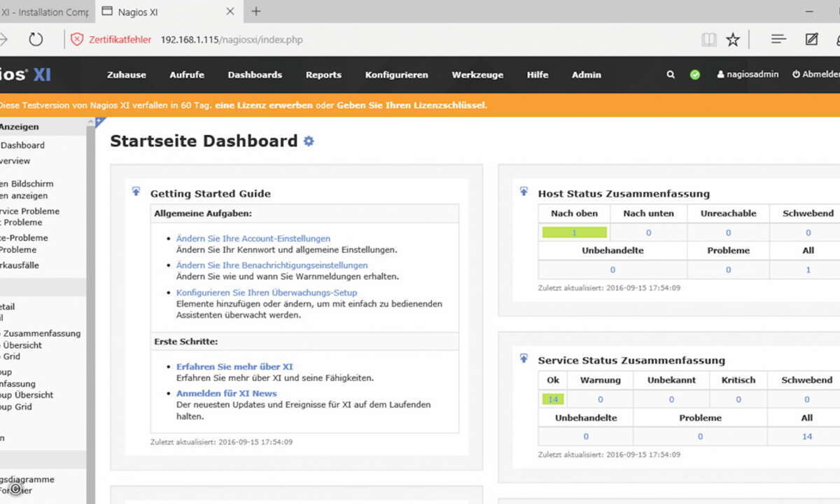Open dashboard settings gear next to the title
This screenshot has height=504, width=840.
309,141
